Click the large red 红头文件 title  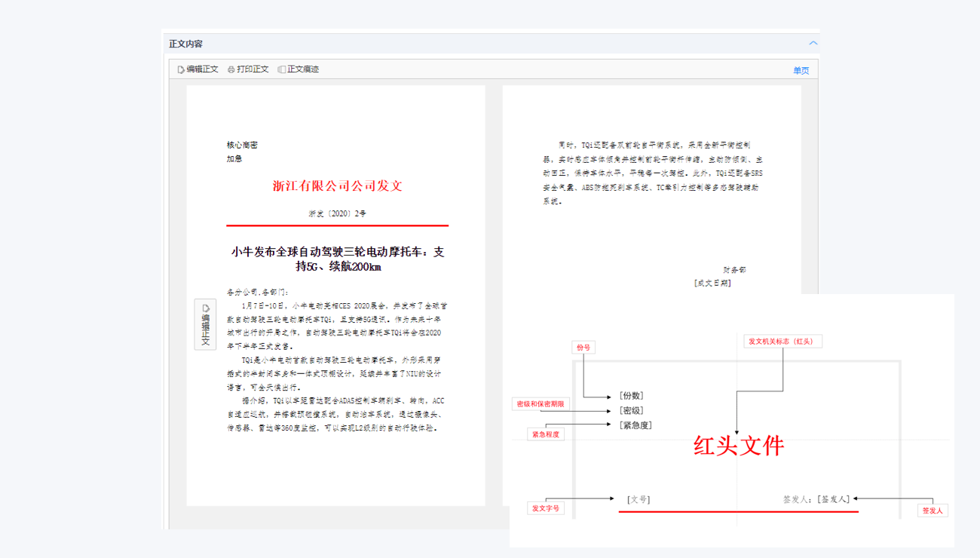click(x=738, y=446)
